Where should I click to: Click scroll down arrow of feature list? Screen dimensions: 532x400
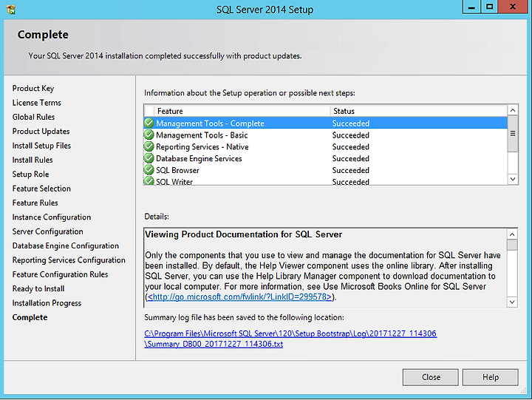click(513, 179)
